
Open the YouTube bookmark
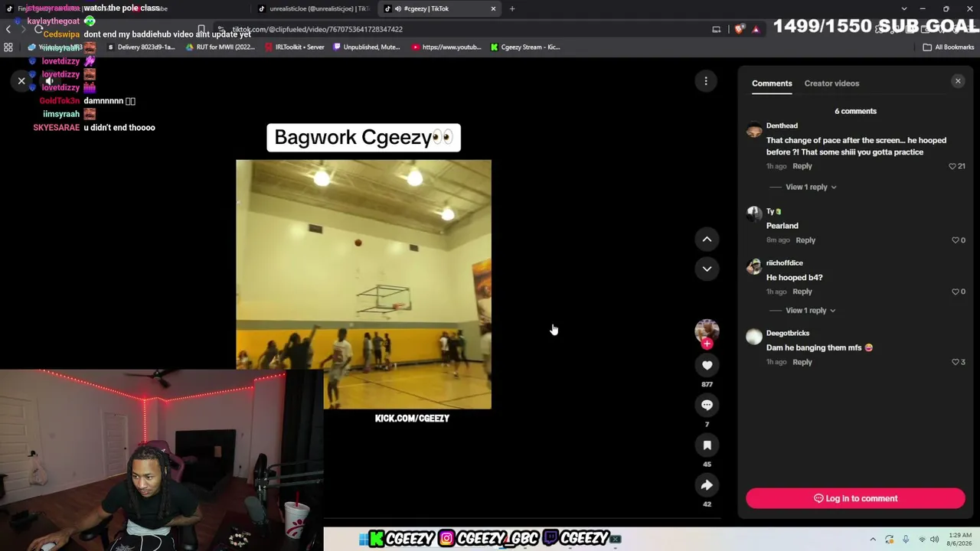[446, 47]
